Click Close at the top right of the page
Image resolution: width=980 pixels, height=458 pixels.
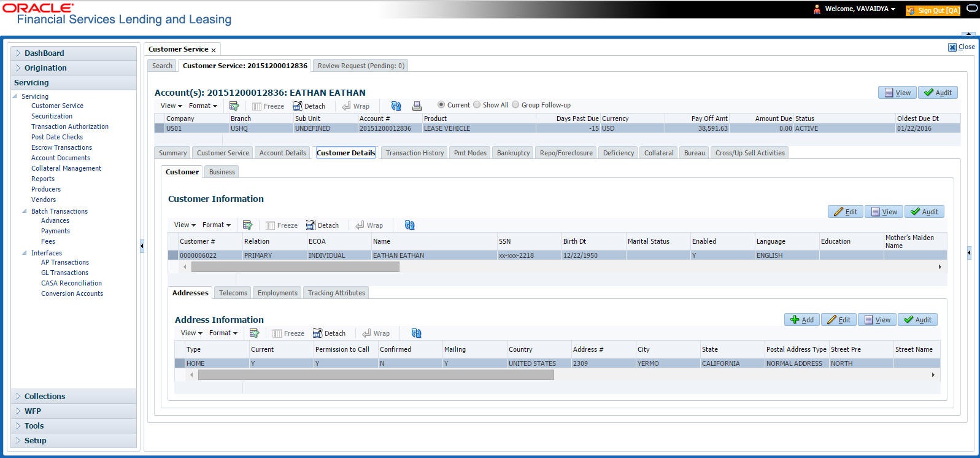(x=962, y=47)
